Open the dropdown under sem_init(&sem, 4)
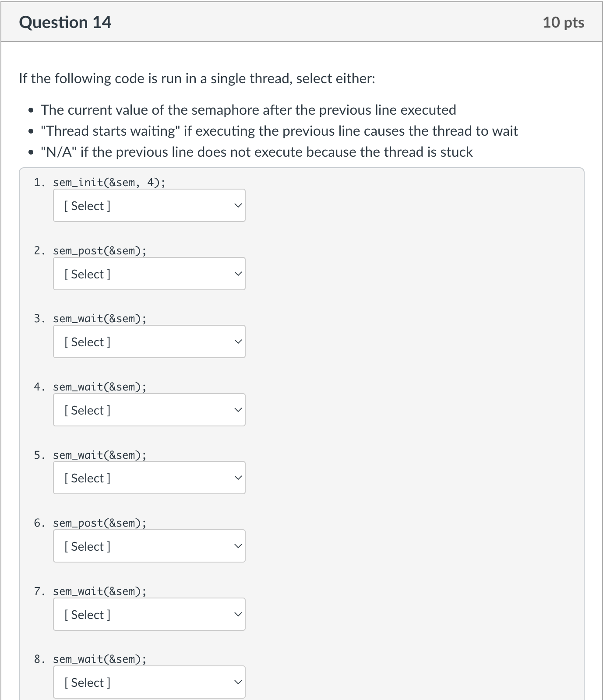The image size is (603, 700). [x=149, y=205]
